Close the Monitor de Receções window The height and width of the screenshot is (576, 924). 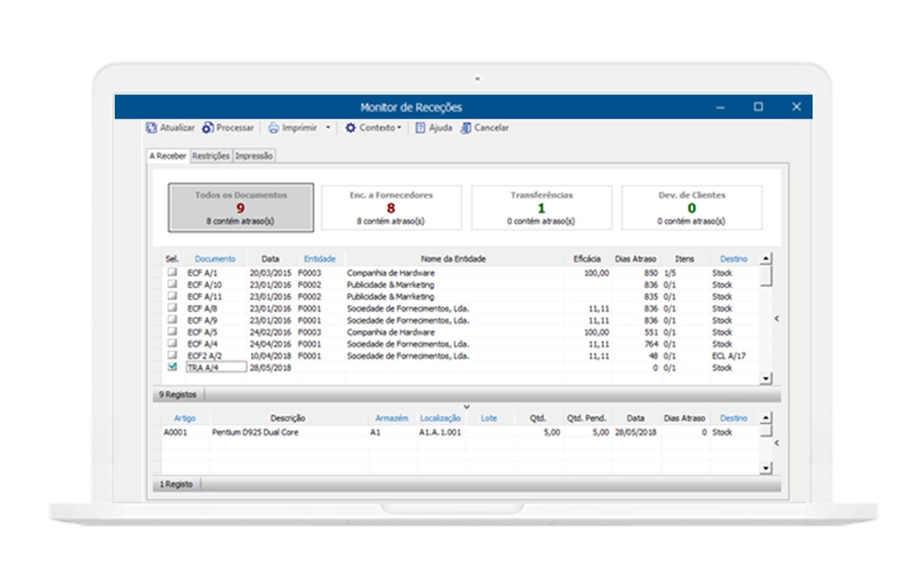tap(796, 106)
